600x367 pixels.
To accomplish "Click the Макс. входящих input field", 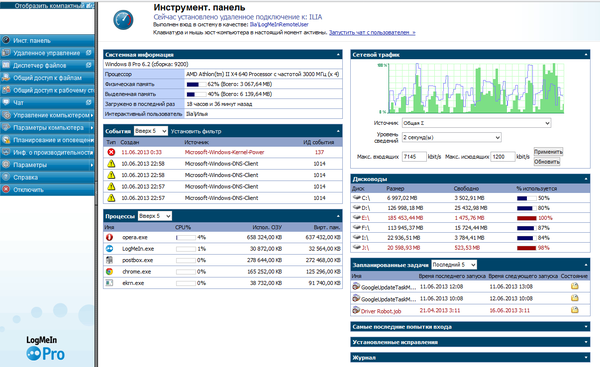I will coord(414,157).
